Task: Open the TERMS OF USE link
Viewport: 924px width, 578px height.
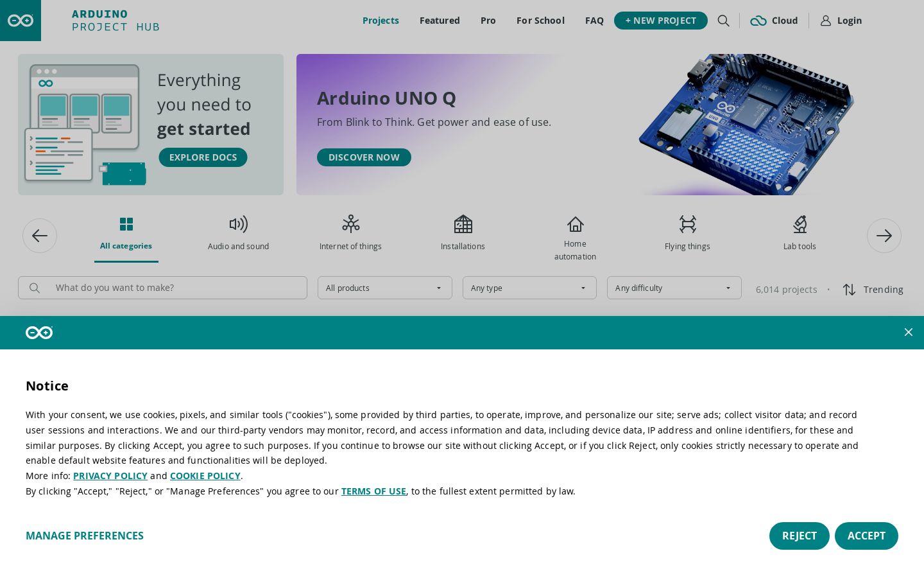Action: pyautogui.click(x=373, y=491)
